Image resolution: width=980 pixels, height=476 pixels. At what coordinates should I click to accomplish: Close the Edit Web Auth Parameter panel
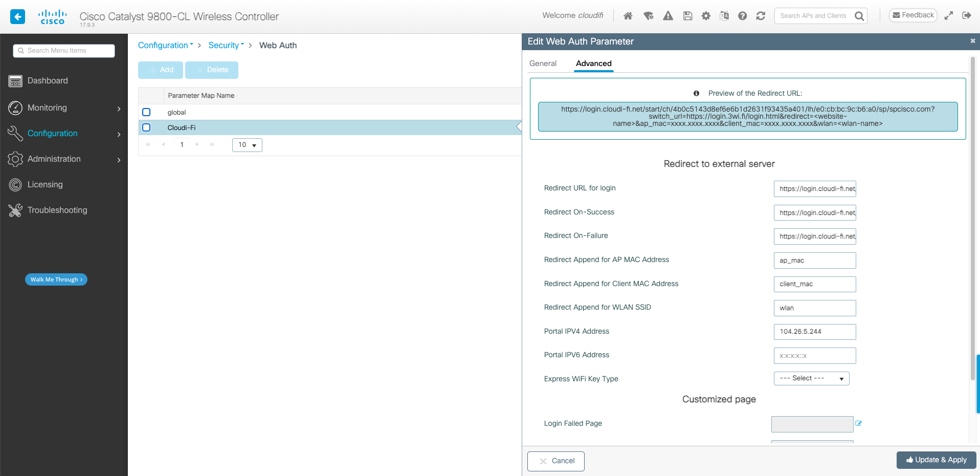pyautogui.click(x=973, y=41)
